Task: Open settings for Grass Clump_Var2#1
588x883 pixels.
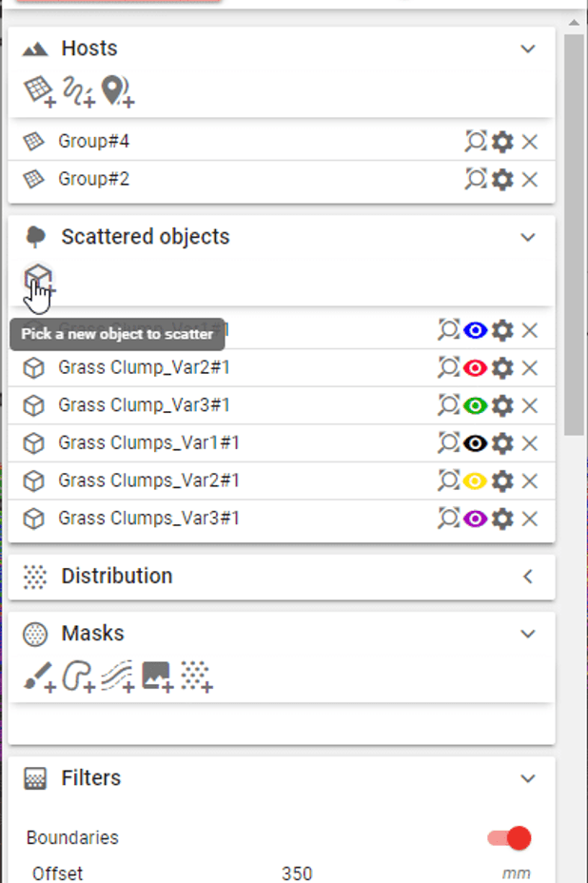Action: tap(502, 367)
